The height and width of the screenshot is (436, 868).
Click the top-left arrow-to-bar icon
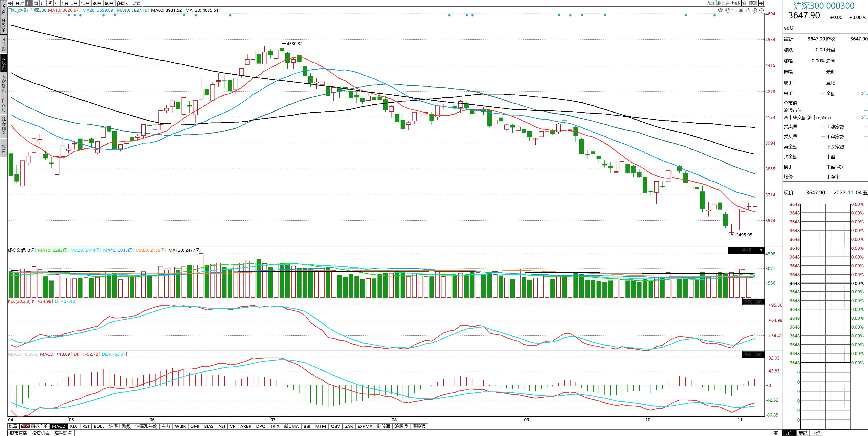point(10,3)
